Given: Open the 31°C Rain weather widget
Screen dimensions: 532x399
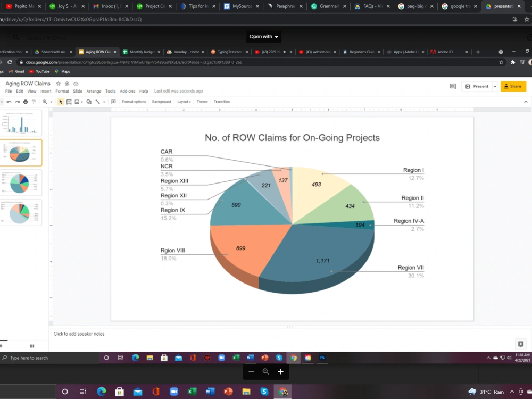Looking at the screenshot, I should point(486,392).
